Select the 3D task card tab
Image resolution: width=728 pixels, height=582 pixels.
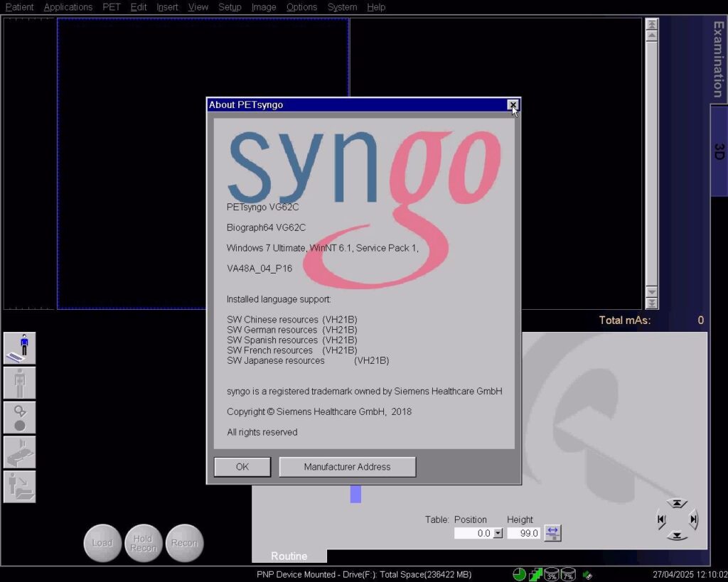point(719,151)
